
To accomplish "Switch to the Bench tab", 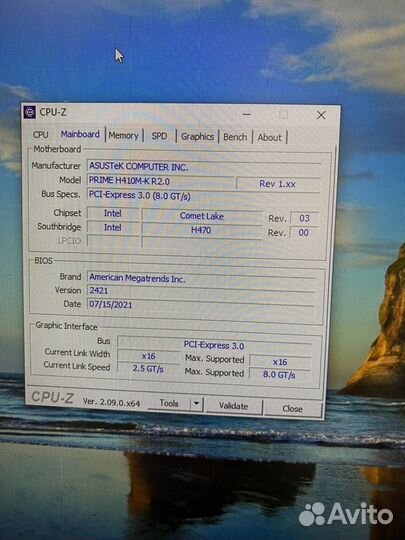I will (235, 137).
